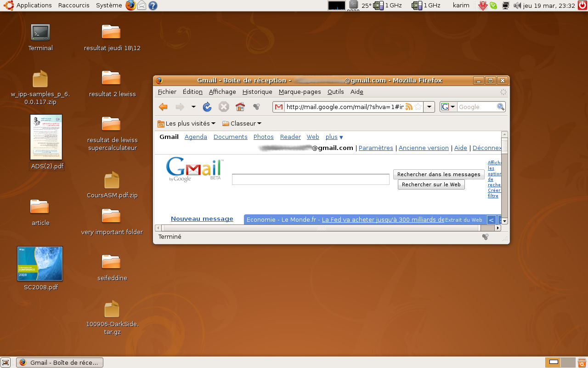Reload the Gmail page

[207, 107]
